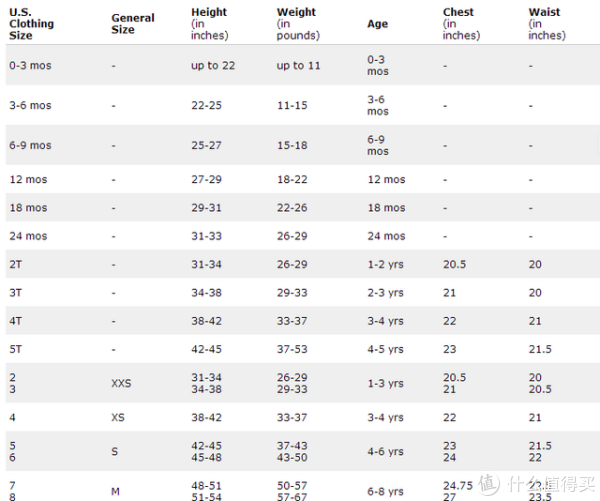Viewport: 600px width, 501px height.
Task: Select the 24 mos height value 31-33
Action: (206, 236)
